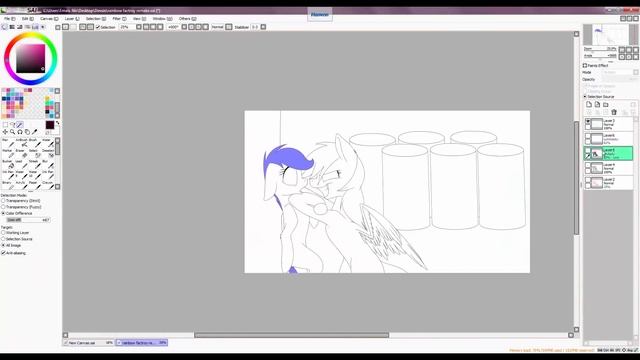The height and width of the screenshot is (360, 640).
Task: Choose the Eraser tool
Action: click(21, 153)
